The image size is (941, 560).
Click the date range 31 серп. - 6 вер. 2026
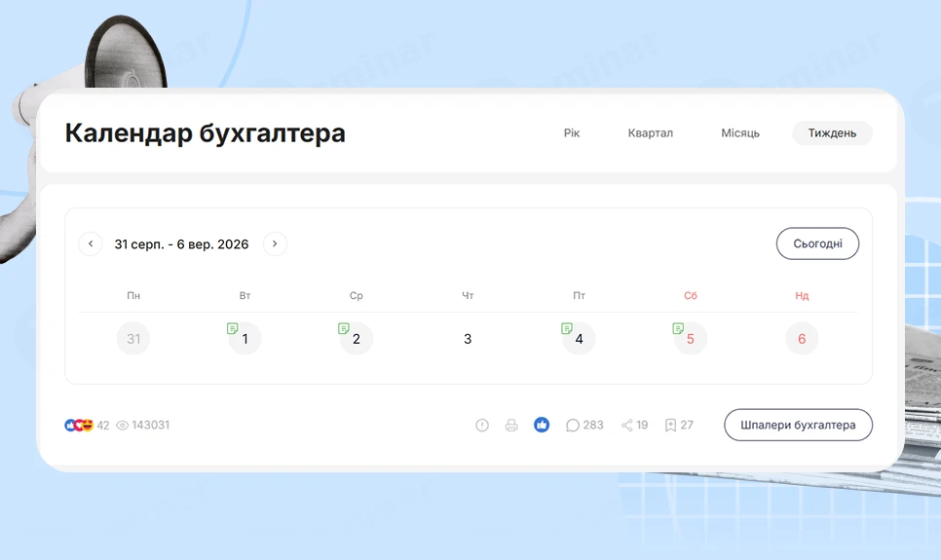[x=181, y=244]
